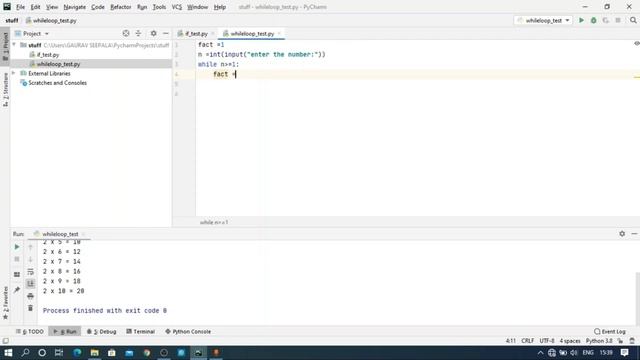Locate current file in Project tree icon
This screenshot has width=640, height=360.
(x=126, y=33)
